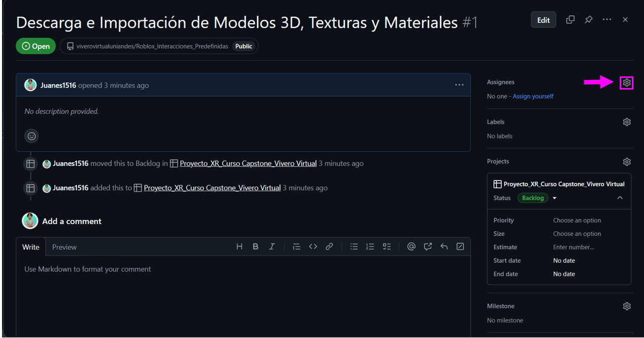Toggle bold formatting in comment toolbar
This screenshot has height=338, width=644.
pyautogui.click(x=255, y=246)
